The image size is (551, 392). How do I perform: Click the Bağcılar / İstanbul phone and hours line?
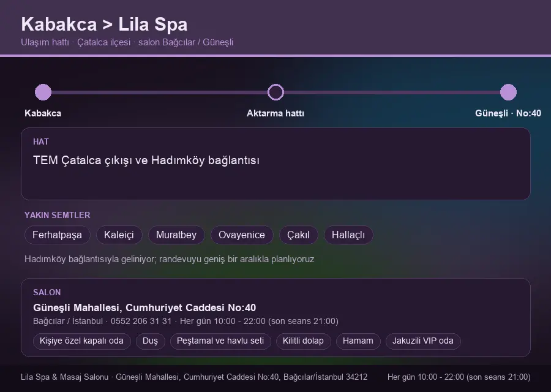pyautogui.click(x=186, y=321)
